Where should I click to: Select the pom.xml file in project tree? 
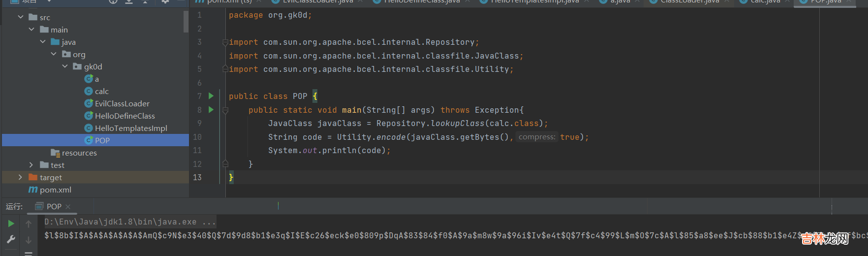[55, 190]
